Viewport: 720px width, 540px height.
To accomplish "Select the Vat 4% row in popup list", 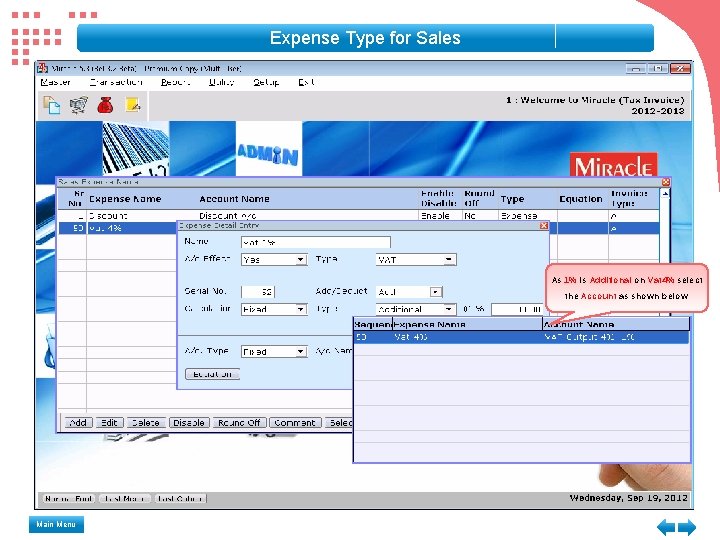I will pyautogui.click(x=522, y=337).
